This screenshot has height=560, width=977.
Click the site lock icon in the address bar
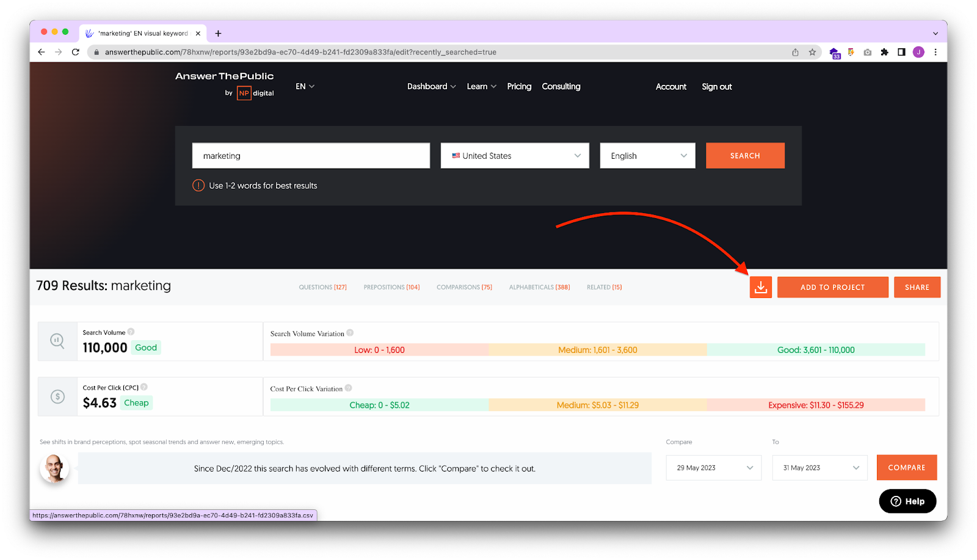coord(96,53)
